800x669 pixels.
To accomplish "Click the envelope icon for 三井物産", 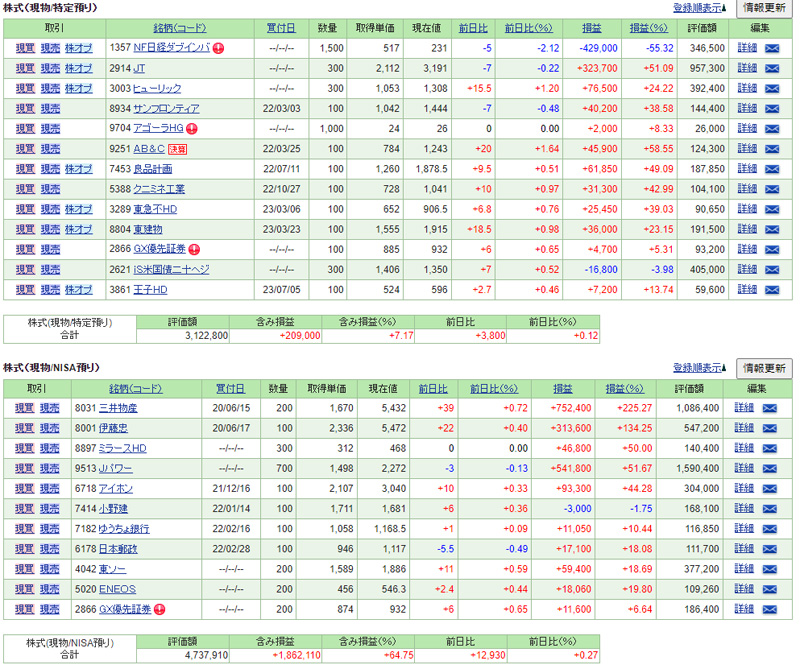I will tap(769, 408).
